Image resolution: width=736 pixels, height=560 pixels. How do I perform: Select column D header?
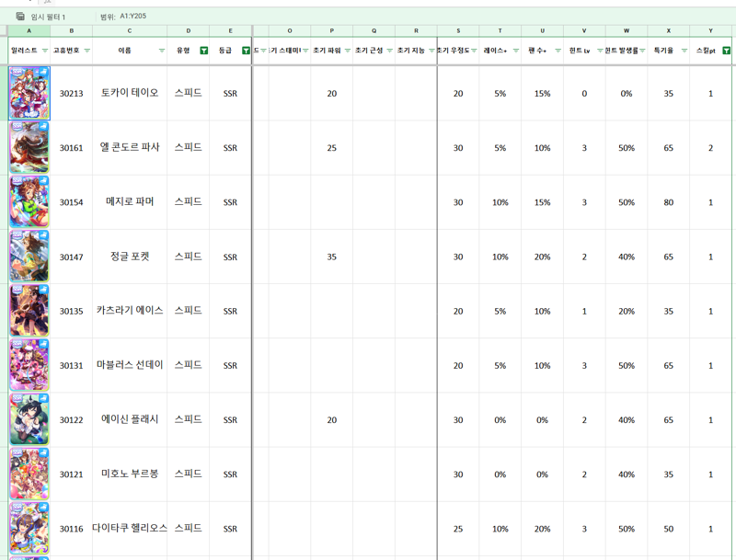(189, 30)
